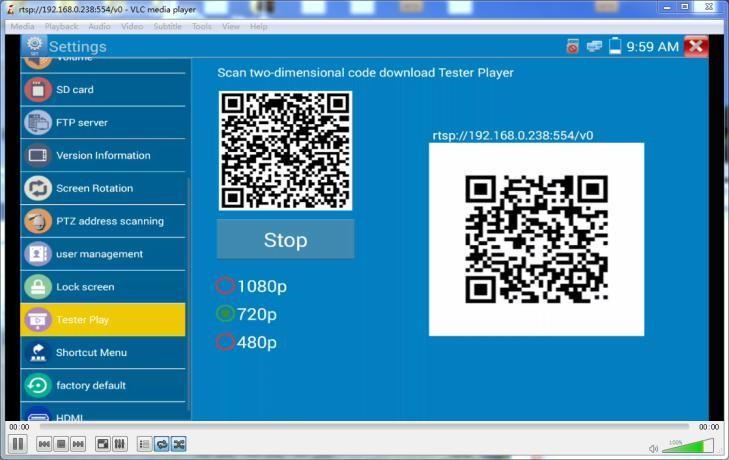
Task: Click the SD card icon
Action: click(38, 90)
